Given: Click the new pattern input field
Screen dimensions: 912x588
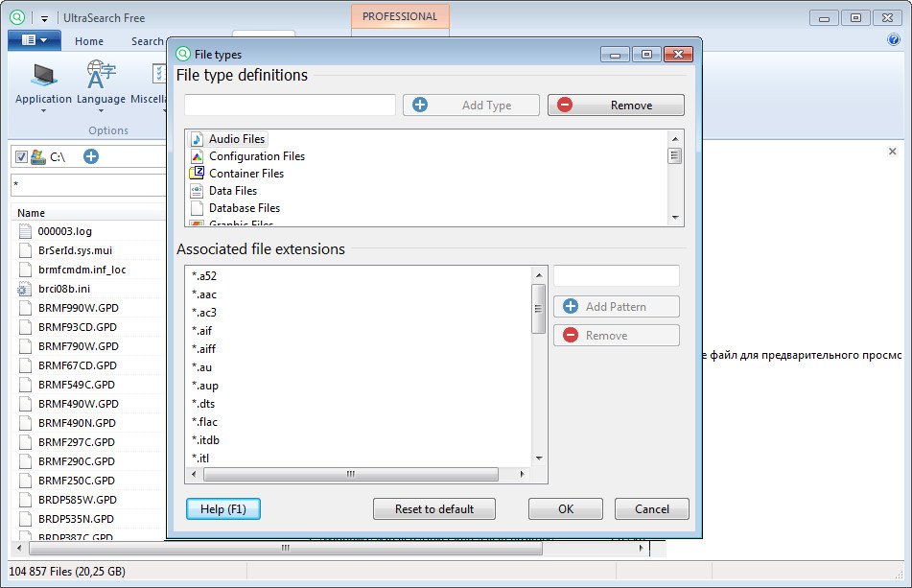Looking at the screenshot, I should [x=617, y=275].
